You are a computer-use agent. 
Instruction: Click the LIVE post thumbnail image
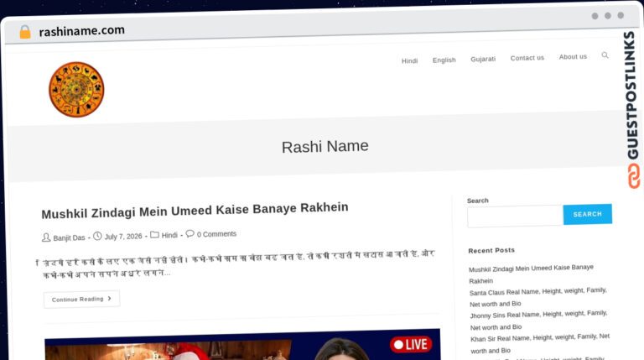[242, 344]
